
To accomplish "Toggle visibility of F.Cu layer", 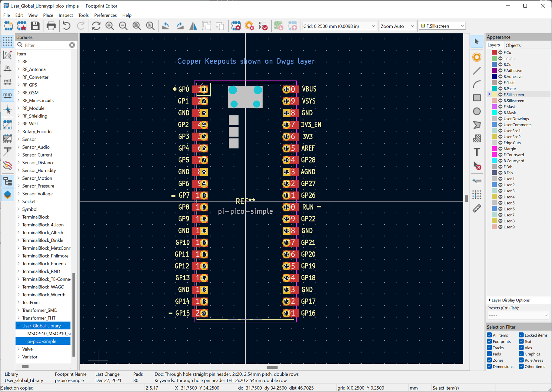I will click(500, 52).
